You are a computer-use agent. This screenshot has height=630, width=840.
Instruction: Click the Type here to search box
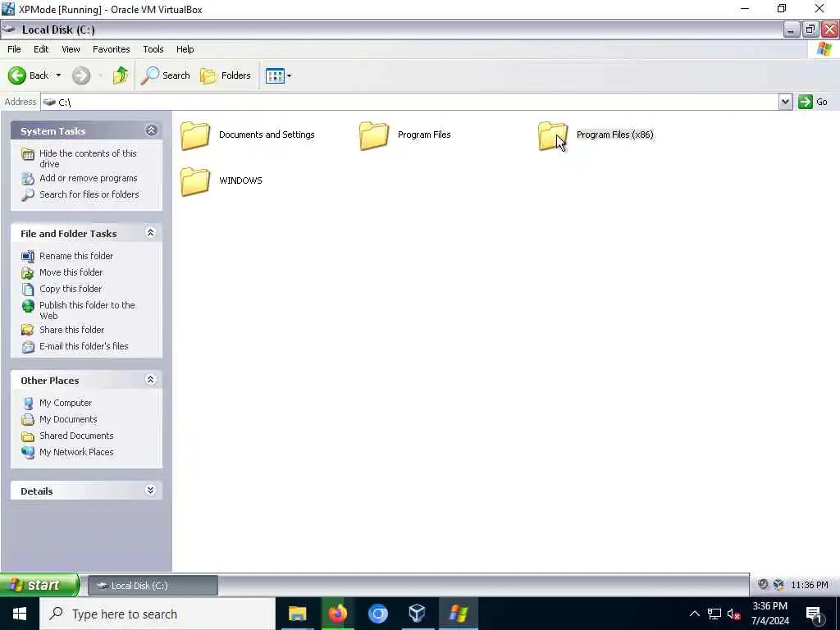(x=157, y=614)
